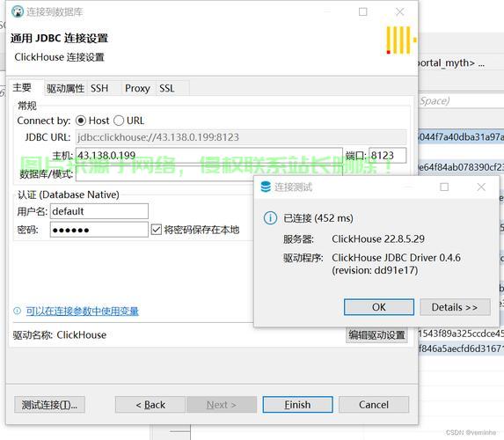Viewport: 504px width, 440px height.
Task: Click the ClickHouse logo in the dialog header
Action: click(400, 40)
